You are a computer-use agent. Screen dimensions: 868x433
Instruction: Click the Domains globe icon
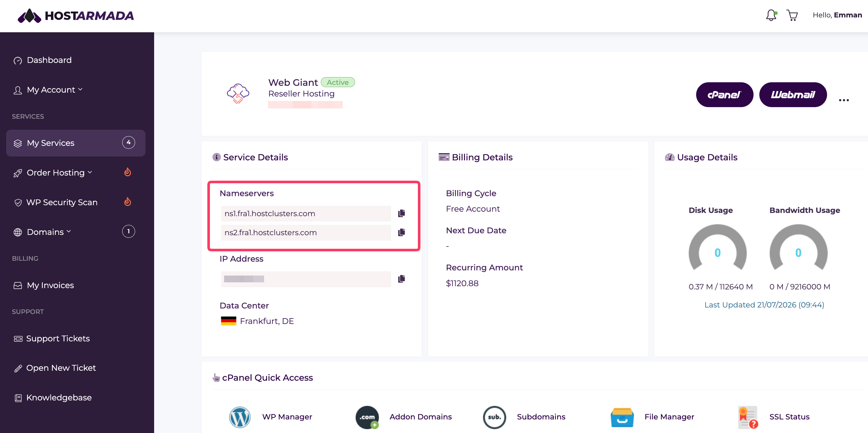18,232
